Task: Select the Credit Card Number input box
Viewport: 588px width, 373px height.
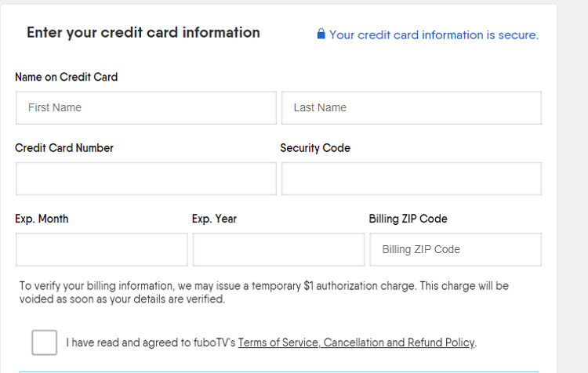Action: [x=146, y=179]
